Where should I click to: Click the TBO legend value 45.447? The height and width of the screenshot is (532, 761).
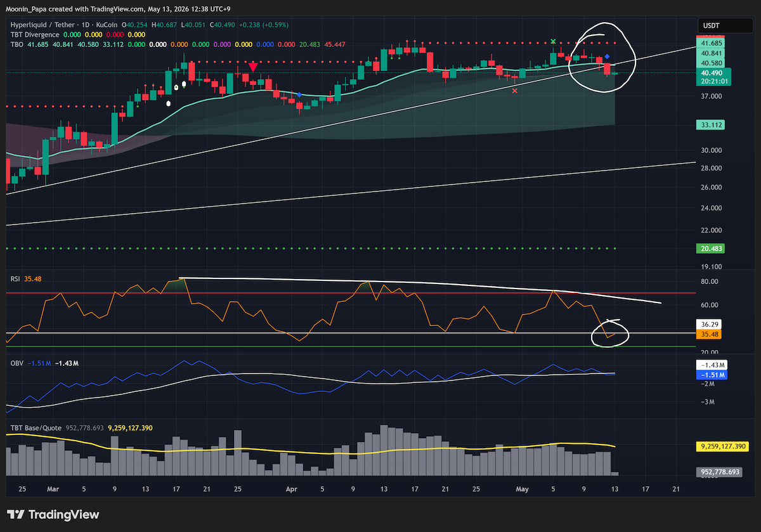pyautogui.click(x=335, y=44)
